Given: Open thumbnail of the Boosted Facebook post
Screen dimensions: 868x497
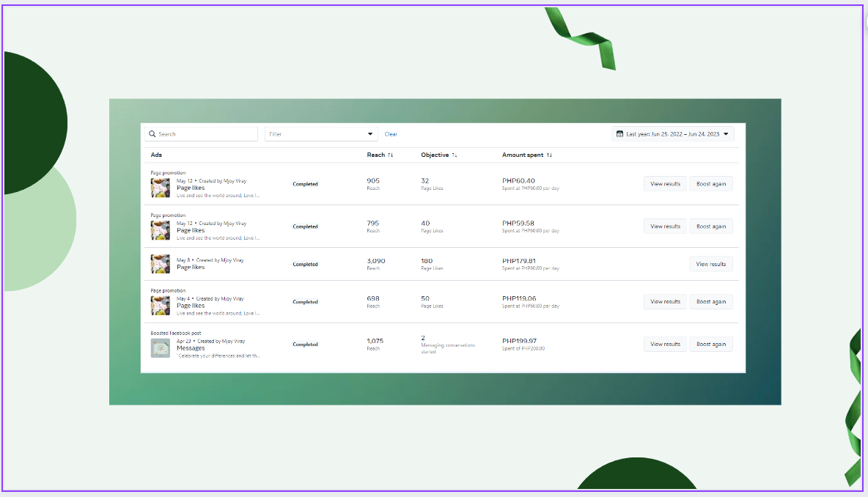Looking at the screenshot, I should tap(161, 348).
